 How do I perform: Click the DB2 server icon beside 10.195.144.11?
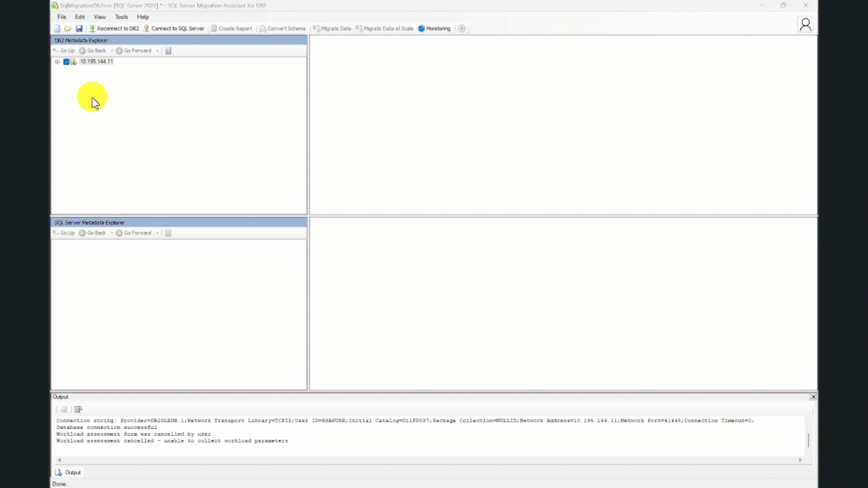(74, 62)
